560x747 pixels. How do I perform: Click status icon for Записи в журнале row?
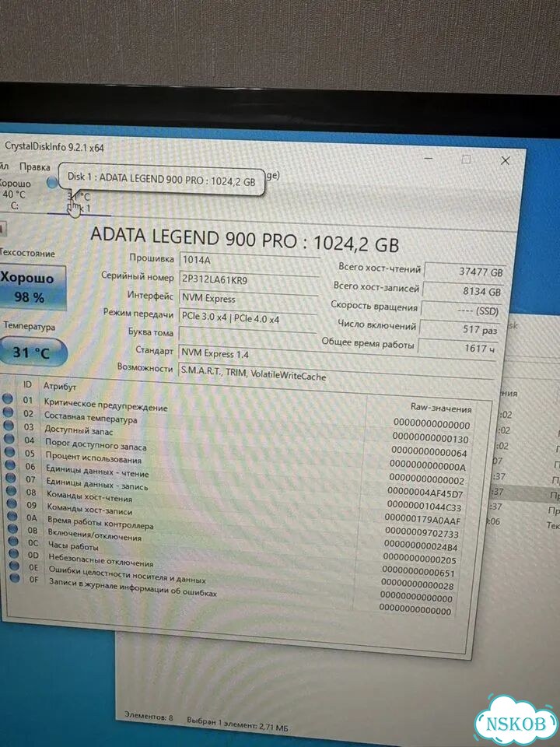[16, 578]
